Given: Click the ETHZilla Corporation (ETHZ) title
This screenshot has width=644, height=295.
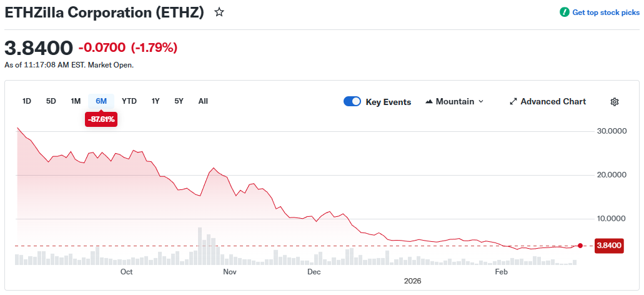Looking at the screenshot, I should point(104,12).
